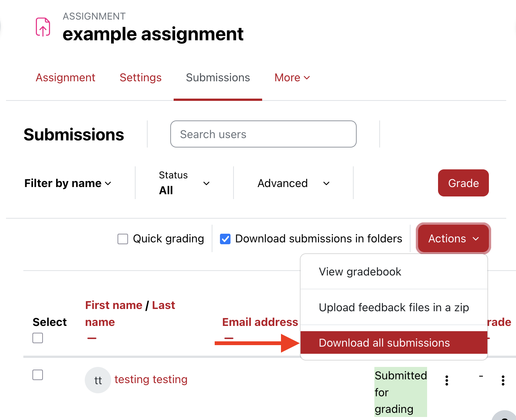
Task: Open the Status filter dropdown
Action: [x=185, y=183]
